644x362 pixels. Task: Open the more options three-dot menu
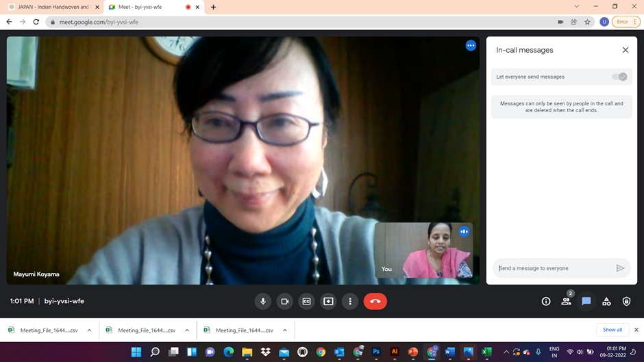(x=350, y=301)
